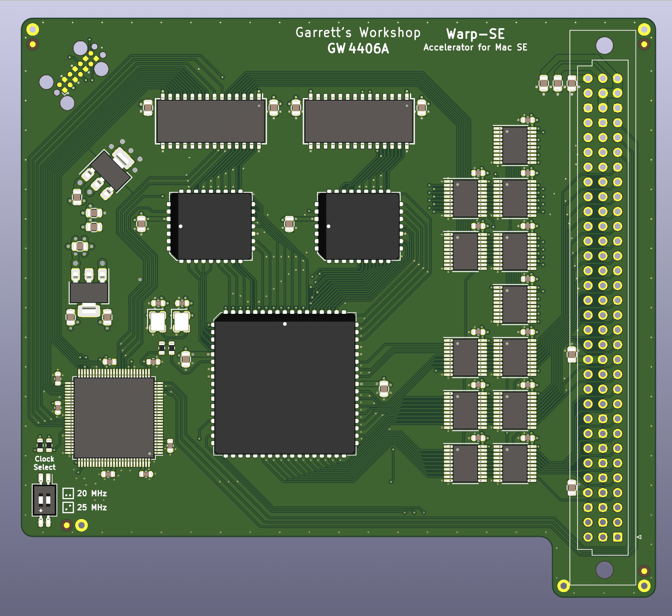Click the "Garrett's Workshop" silkscreen text

click(358, 32)
